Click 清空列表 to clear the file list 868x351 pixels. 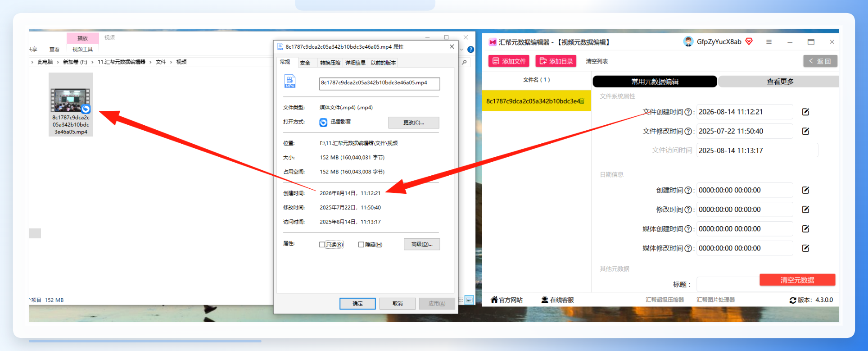[597, 61]
